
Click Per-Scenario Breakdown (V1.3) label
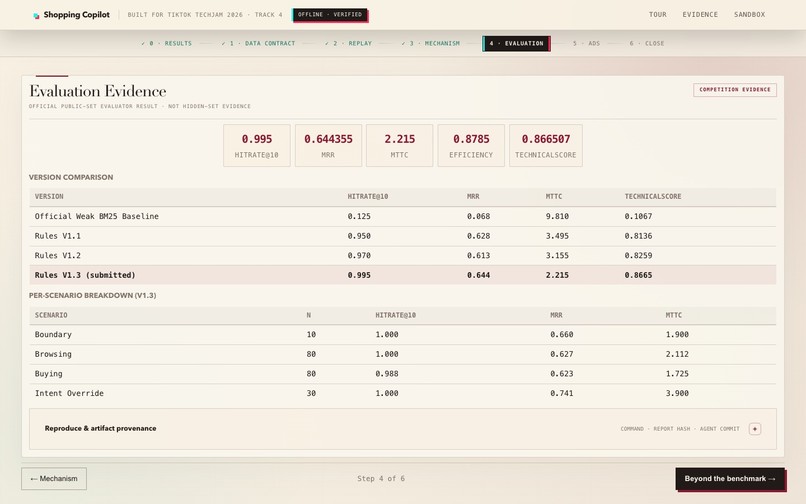point(93,295)
